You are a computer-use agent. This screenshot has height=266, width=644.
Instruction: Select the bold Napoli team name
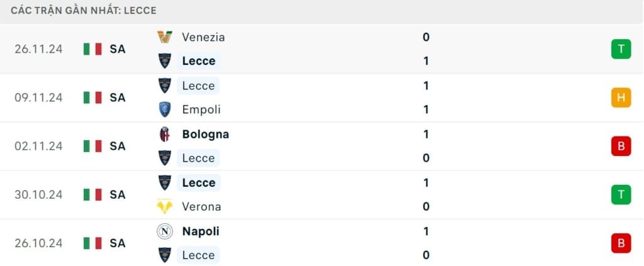[201, 231]
